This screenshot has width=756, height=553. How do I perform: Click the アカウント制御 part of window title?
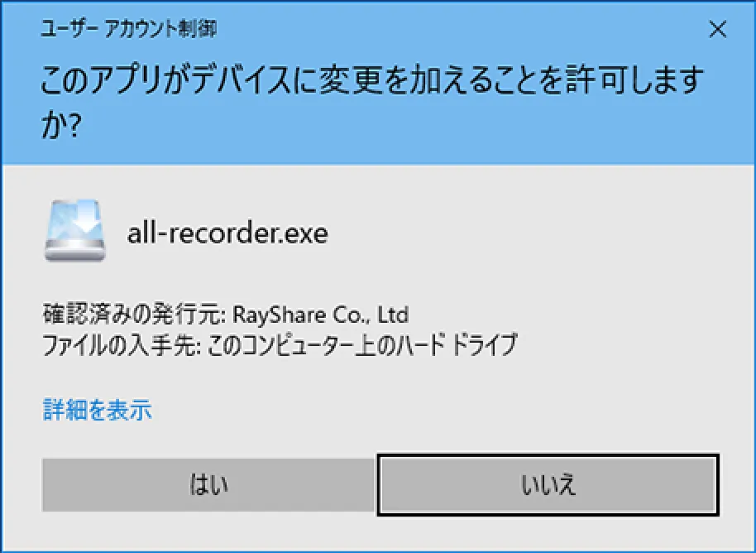tap(161, 29)
